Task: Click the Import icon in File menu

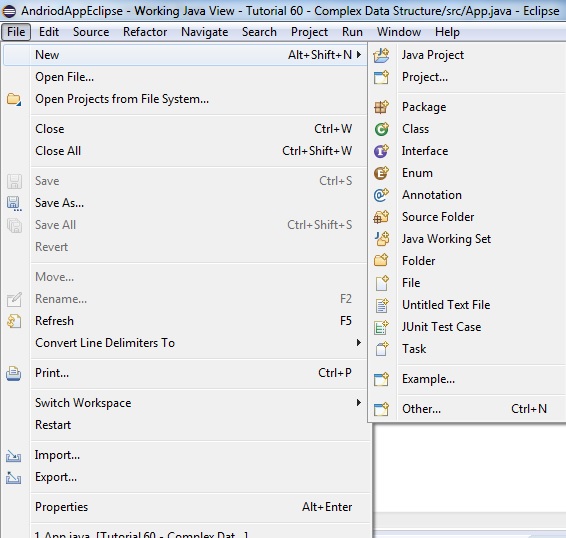Action: tap(13, 456)
